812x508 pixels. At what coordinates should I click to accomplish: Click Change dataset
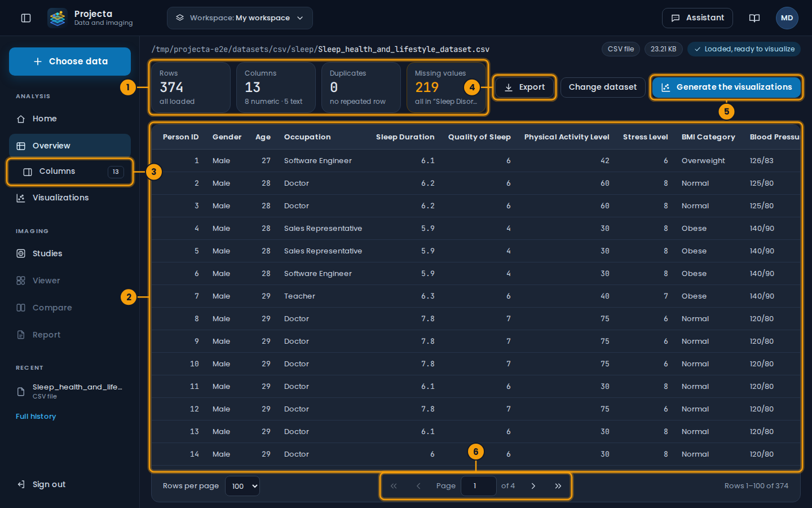(603, 87)
